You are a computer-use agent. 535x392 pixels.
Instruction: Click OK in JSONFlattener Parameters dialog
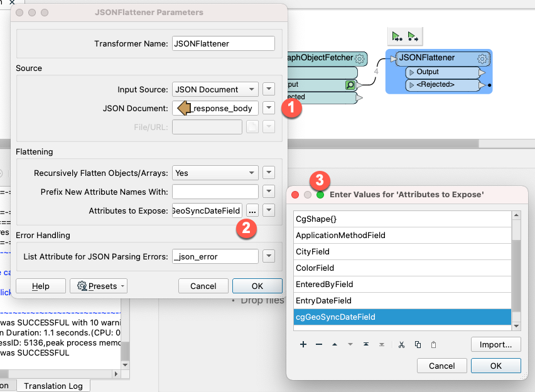coord(257,286)
